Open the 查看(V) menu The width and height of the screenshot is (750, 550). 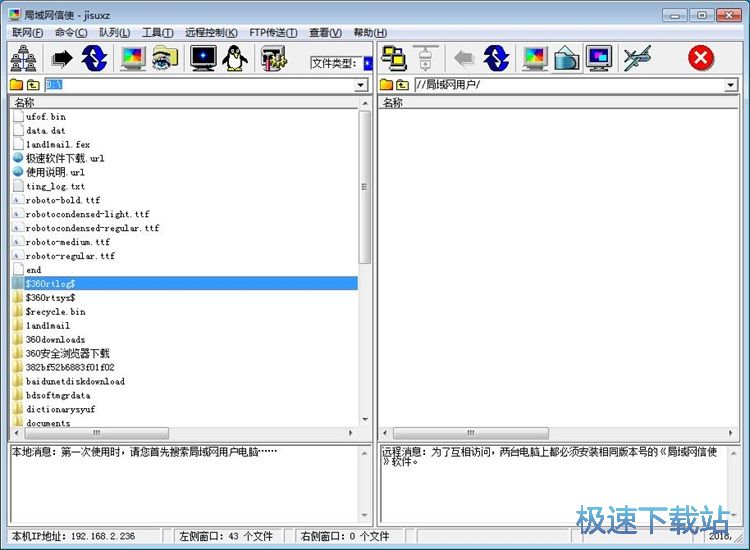(325, 33)
